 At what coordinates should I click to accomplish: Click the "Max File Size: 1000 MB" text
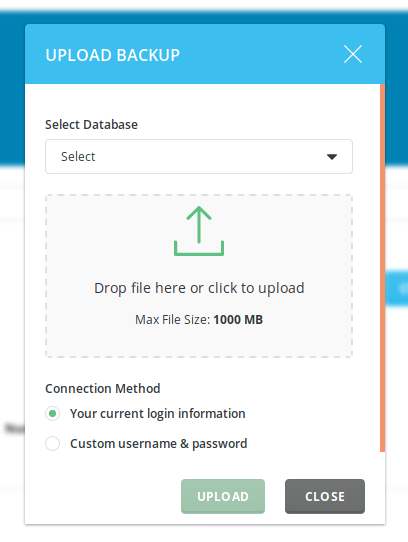click(x=199, y=320)
